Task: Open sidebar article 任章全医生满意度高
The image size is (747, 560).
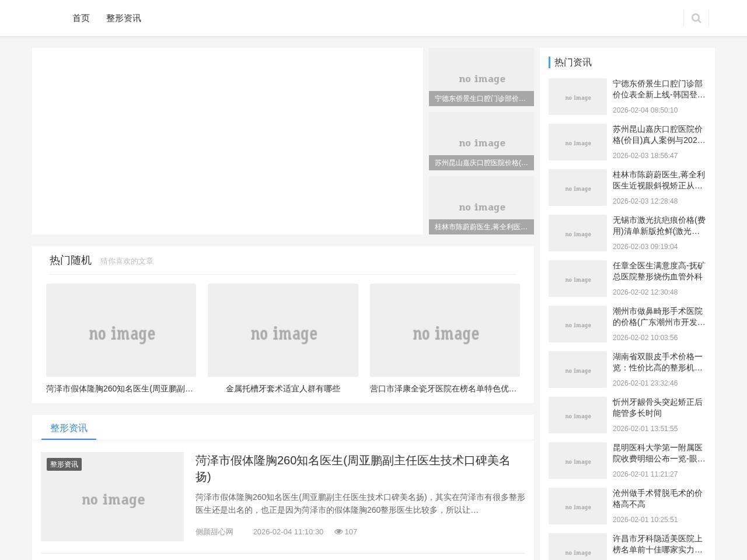Action: (658, 271)
